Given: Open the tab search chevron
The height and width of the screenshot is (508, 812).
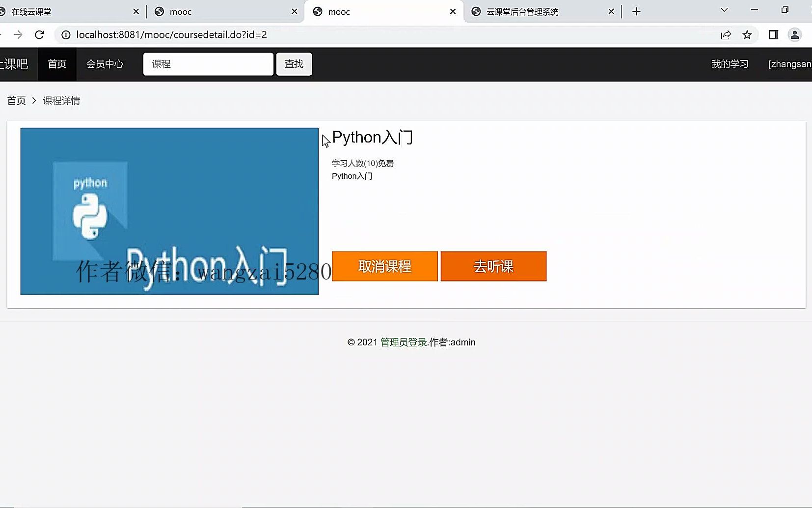Looking at the screenshot, I should coord(724,10).
